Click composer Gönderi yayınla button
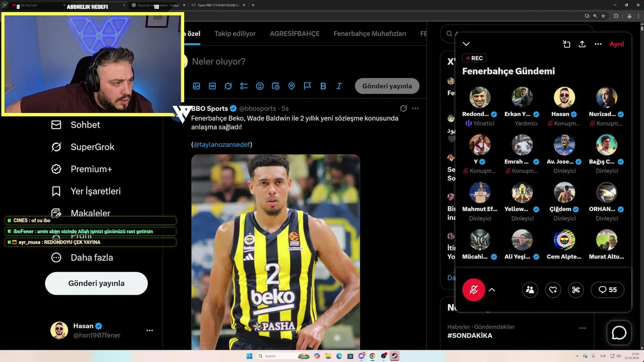 coord(387,86)
